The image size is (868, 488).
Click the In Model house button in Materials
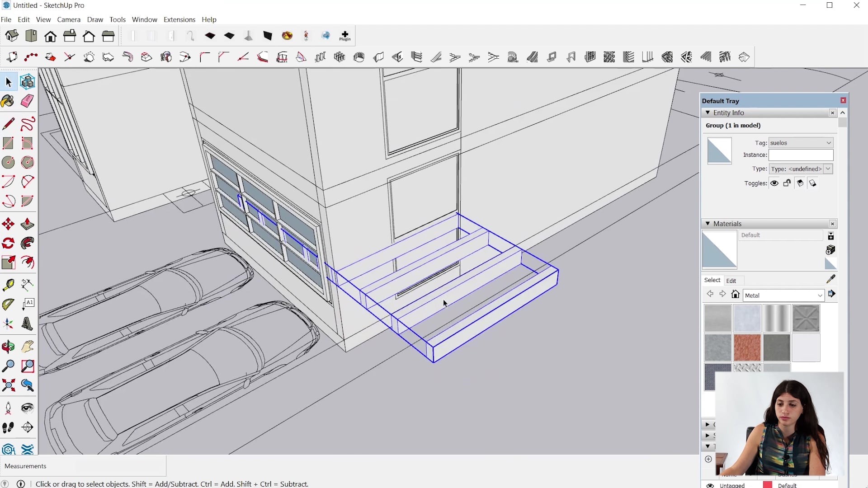pyautogui.click(x=736, y=294)
